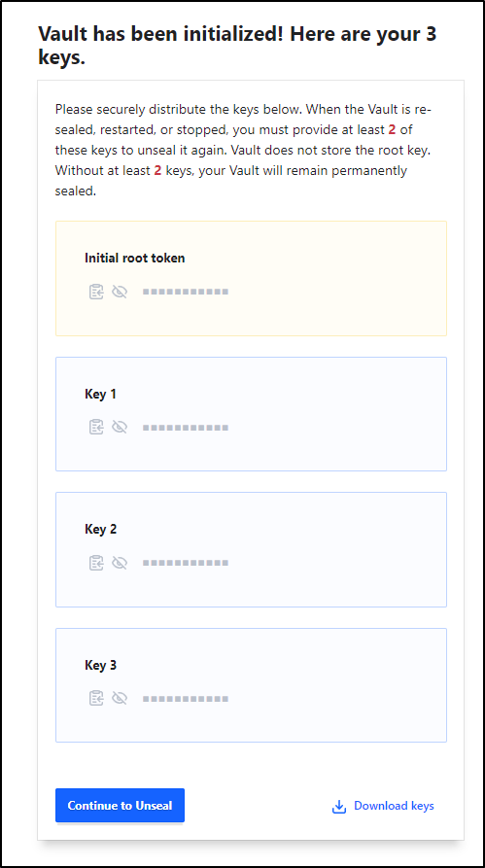The width and height of the screenshot is (485, 868).
Task: Click the masked Key 3 value
Action: click(x=186, y=699)
